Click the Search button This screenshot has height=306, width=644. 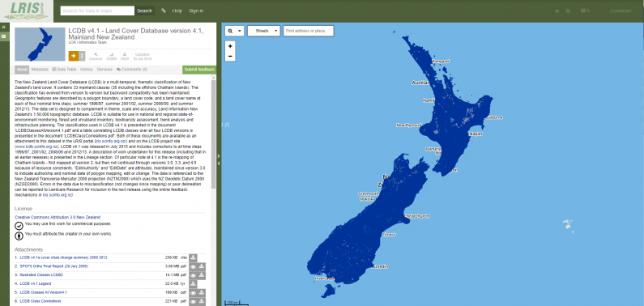144,11
